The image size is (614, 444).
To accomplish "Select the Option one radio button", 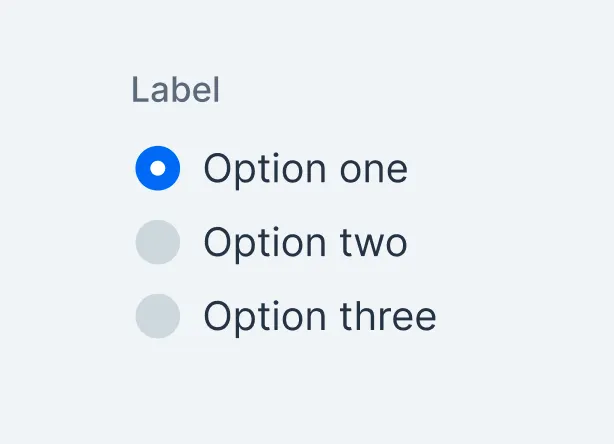I will point(158,168).
